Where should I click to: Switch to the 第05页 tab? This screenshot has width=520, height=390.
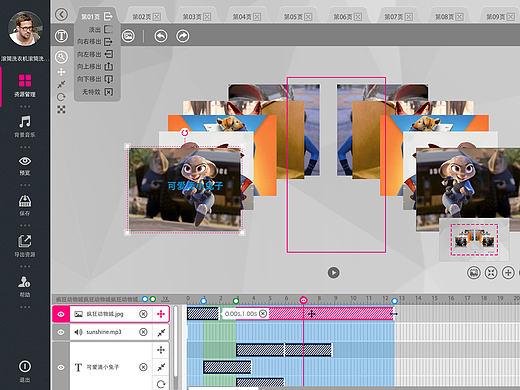[x=293, y=17]
